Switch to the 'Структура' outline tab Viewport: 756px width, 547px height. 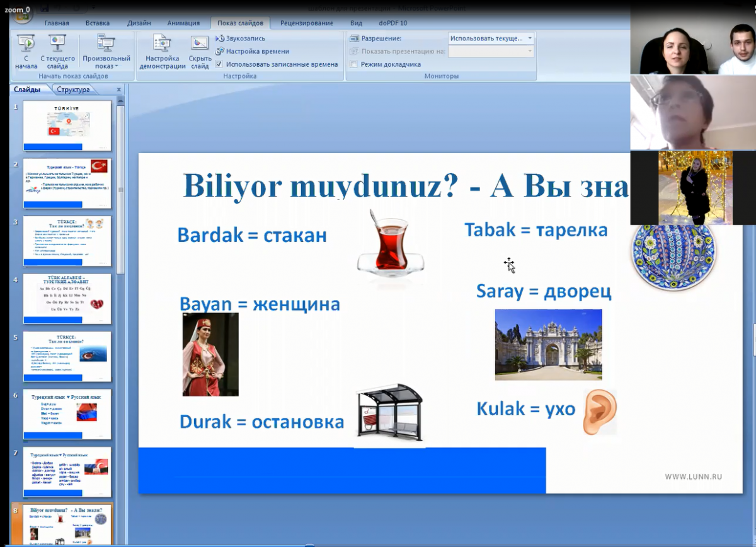pyautogui.click(x=73, y=89)
